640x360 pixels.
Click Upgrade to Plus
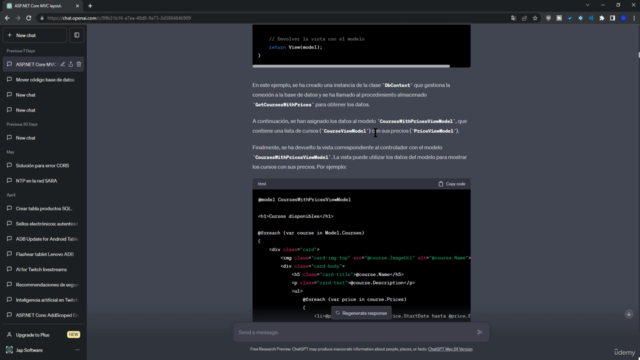click(43, 335)
